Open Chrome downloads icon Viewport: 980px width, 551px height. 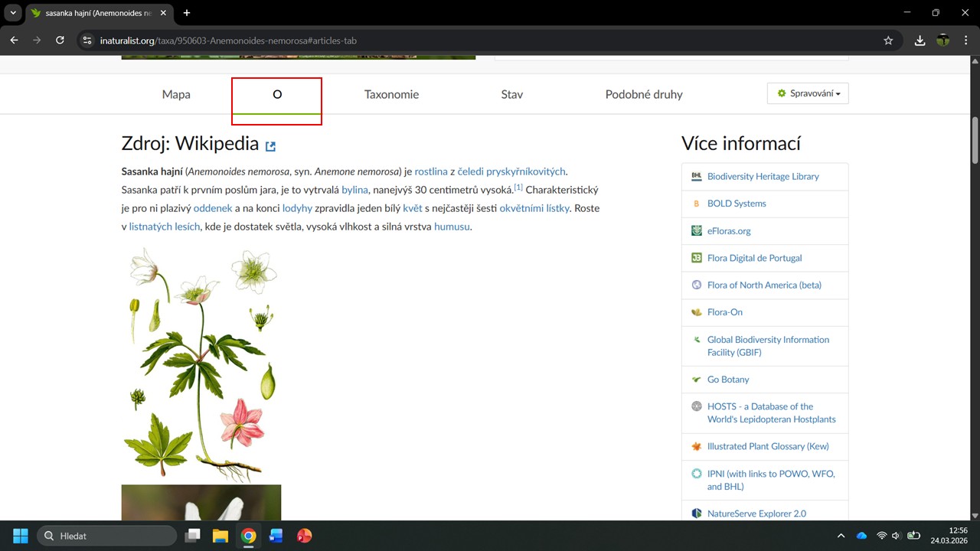coord(920,41)
